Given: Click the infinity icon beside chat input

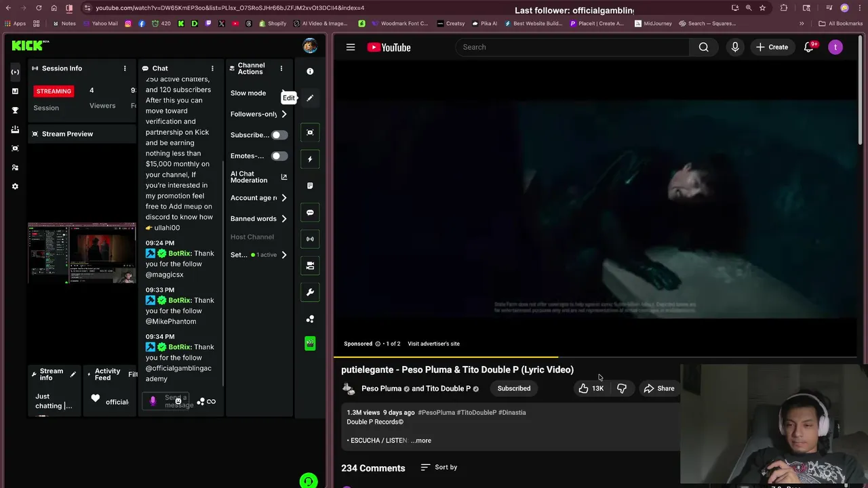Looking at the screenshot, I should pos(211,401).
